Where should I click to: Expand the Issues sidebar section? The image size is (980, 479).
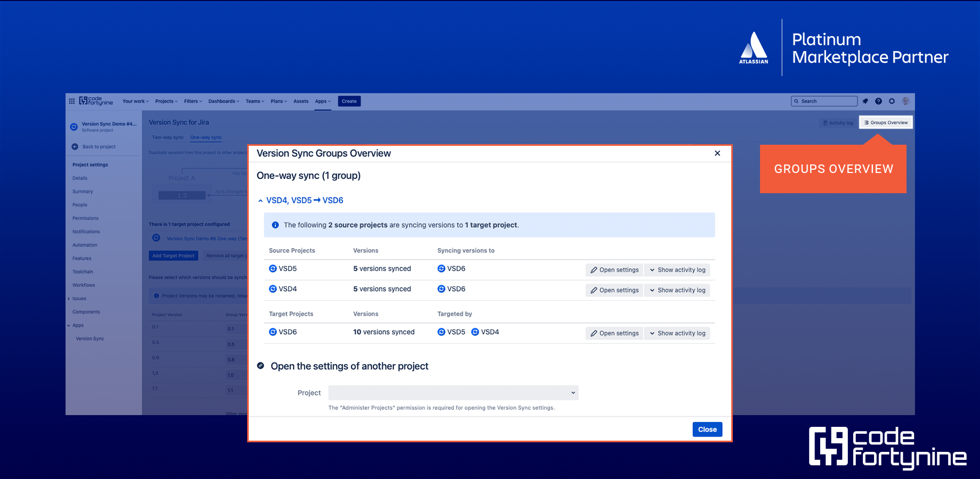[x=69, y=299]
